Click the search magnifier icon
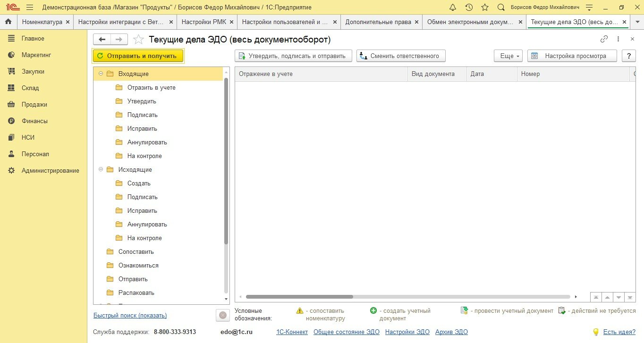Viewport: 644px width, 343px height. 501,7
